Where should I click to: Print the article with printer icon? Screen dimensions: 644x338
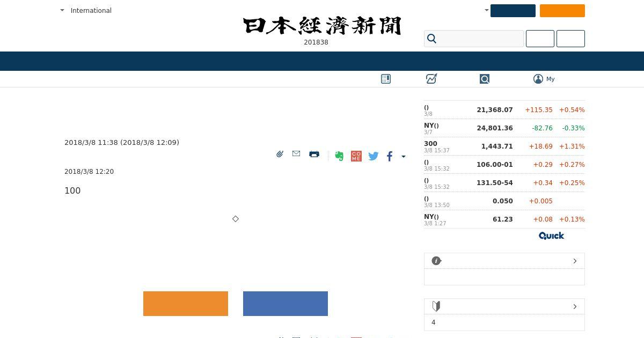tap(314, 154)
